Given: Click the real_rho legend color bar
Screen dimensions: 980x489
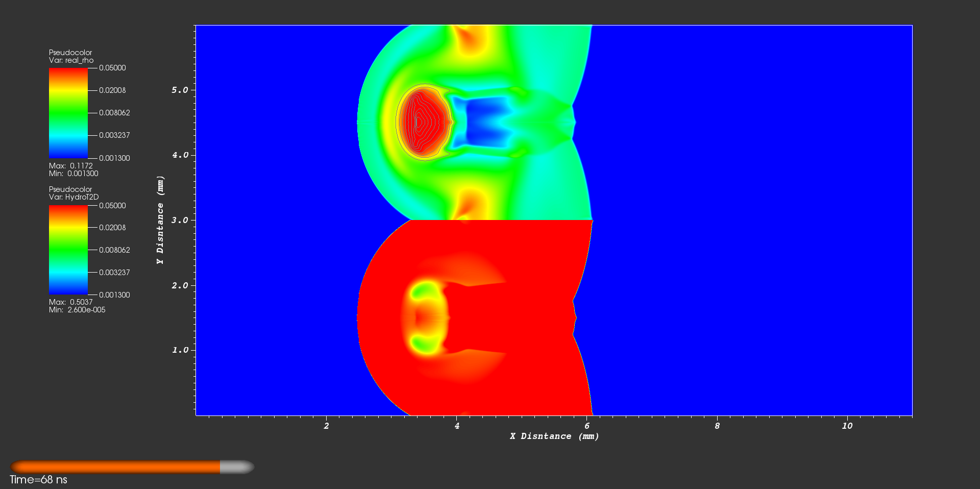Looking at the screenshot, I should 68,113.
